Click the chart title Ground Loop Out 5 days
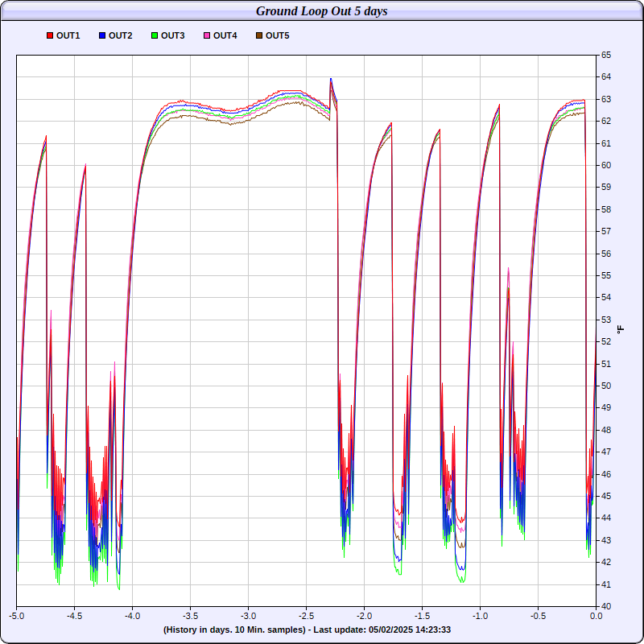Viewport: 644px width, 644px height. [x=321, y=11]
